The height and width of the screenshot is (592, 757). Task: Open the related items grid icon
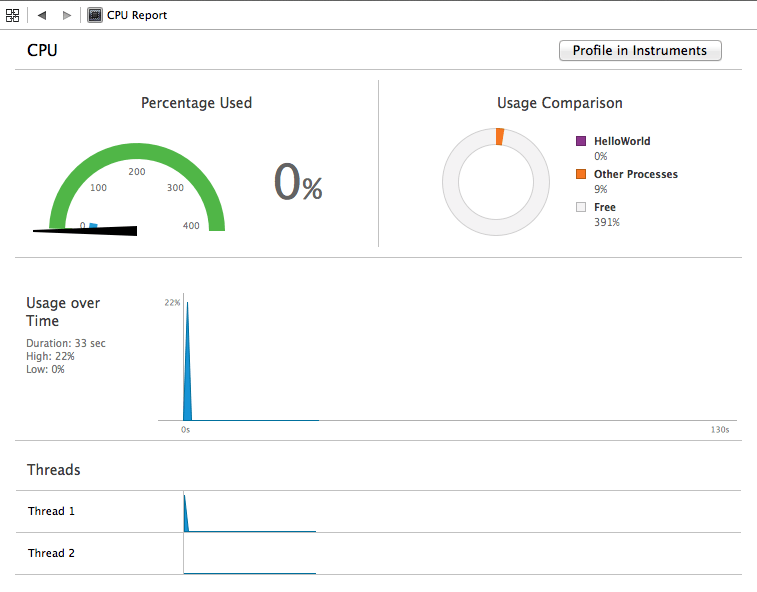point(13,15)
